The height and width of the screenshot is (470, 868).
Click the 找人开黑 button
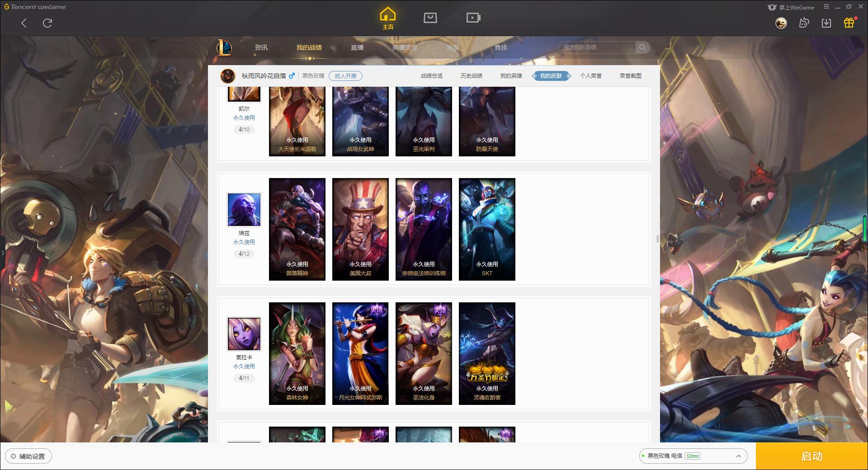(345, 76)
